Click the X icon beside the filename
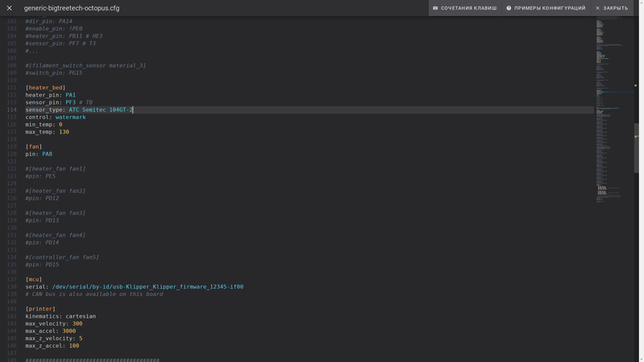 click(x=10, y=8)
